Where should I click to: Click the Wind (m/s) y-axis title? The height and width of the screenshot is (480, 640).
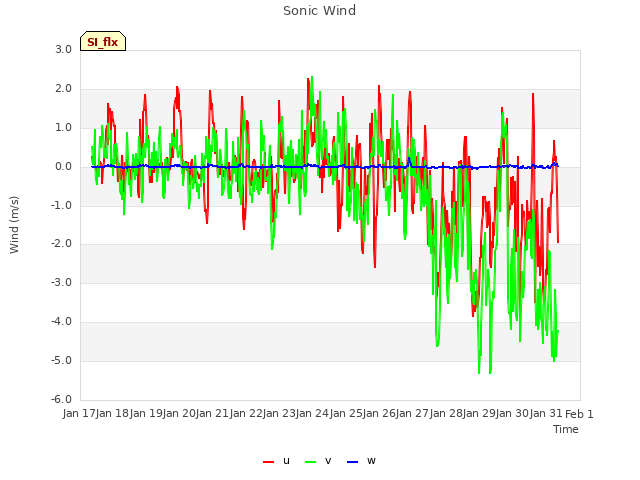[14, 225]
